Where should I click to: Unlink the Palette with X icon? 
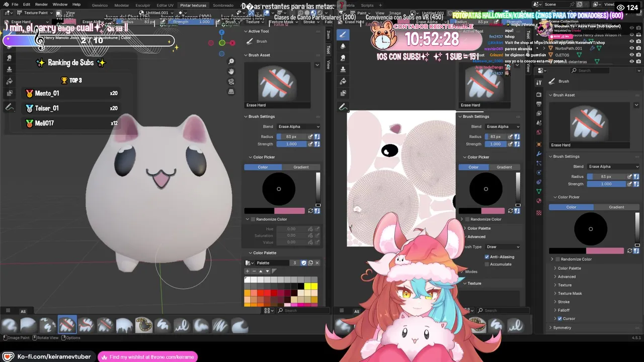(x=317, y=263)
